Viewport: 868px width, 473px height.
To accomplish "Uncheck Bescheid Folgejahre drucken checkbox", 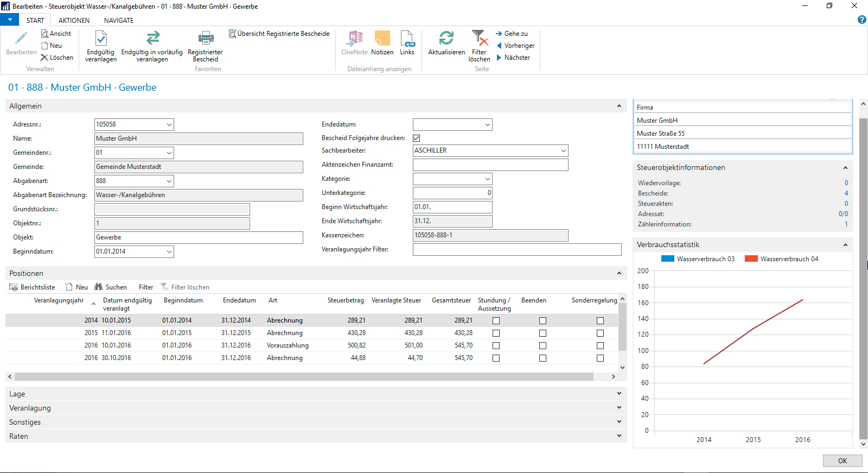I will coord(417,138).
